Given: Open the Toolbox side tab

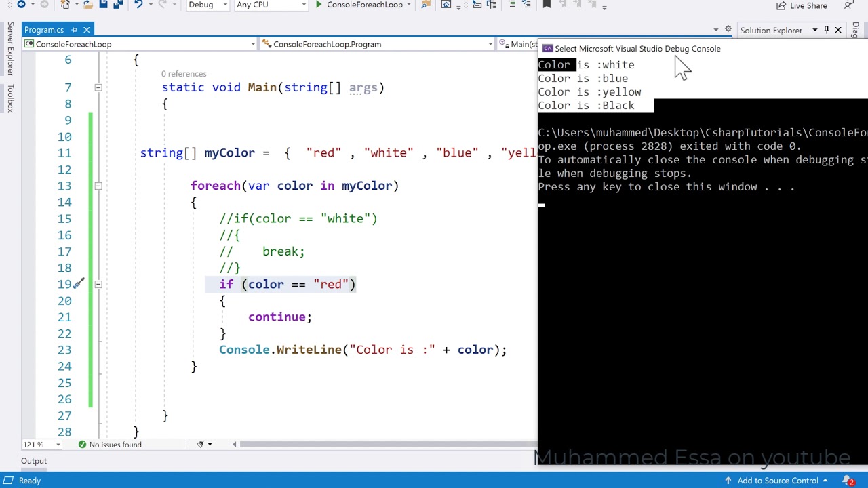Looking at the screenshot, I should point(10,98).
